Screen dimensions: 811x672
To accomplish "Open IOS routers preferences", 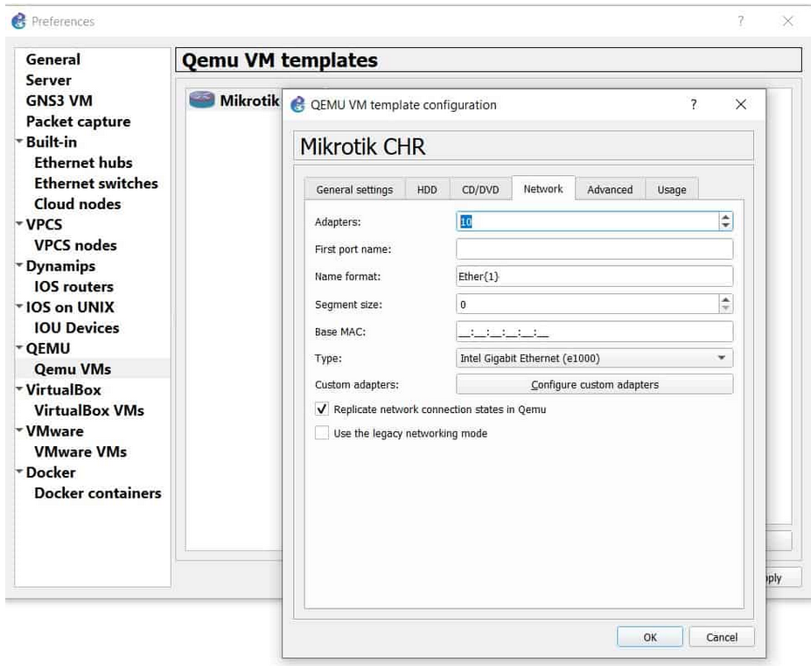I will [74, 287].
